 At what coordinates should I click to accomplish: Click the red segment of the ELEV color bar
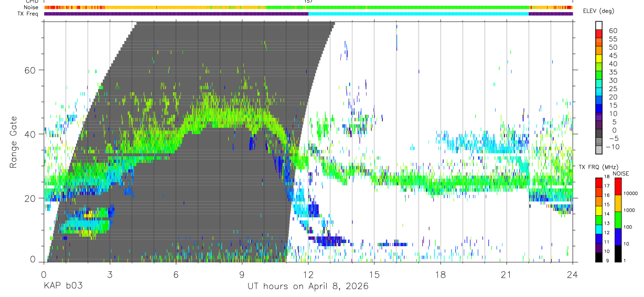point(599,34)
